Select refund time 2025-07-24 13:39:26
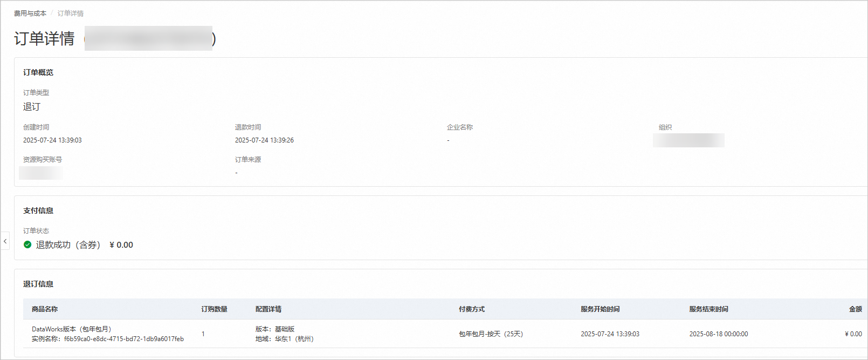Screen dimensions: 868x360 click(x=264, y=140)
